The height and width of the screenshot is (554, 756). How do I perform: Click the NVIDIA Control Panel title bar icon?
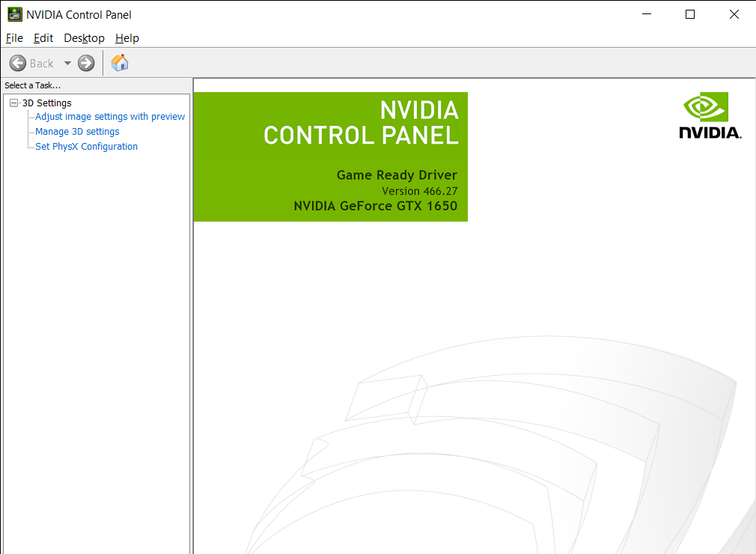[x=14, y=14]
